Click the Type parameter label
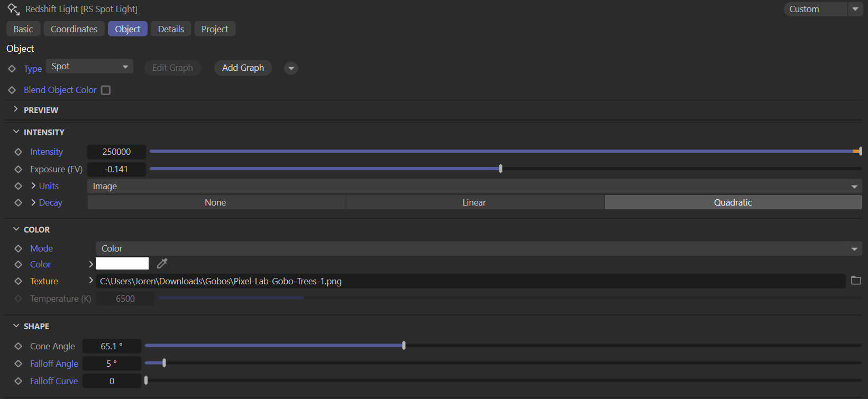 click(33, 69)
